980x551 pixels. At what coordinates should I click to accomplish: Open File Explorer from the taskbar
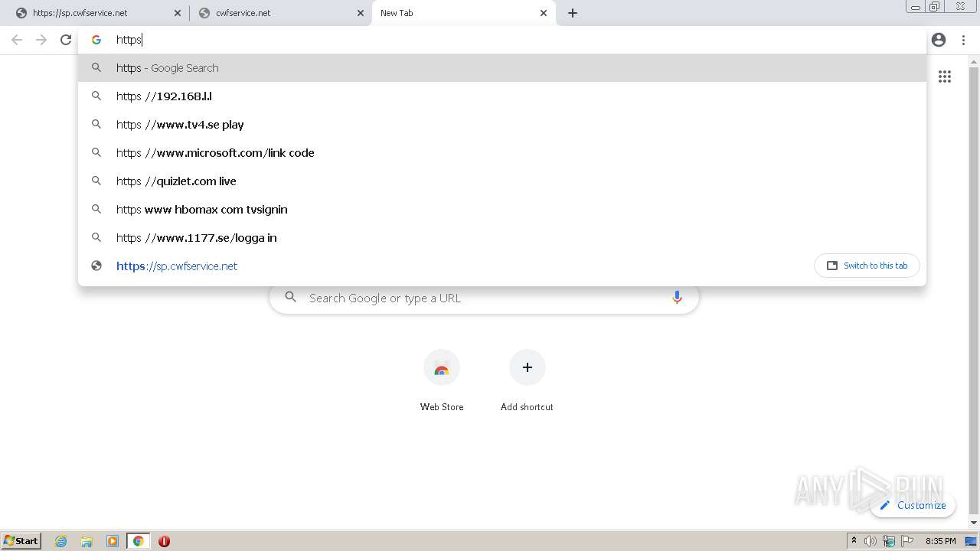tap(87, 541)
